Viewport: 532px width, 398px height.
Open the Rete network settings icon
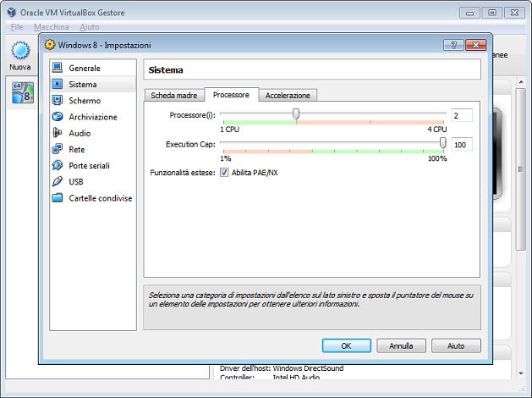click(58, 149)
